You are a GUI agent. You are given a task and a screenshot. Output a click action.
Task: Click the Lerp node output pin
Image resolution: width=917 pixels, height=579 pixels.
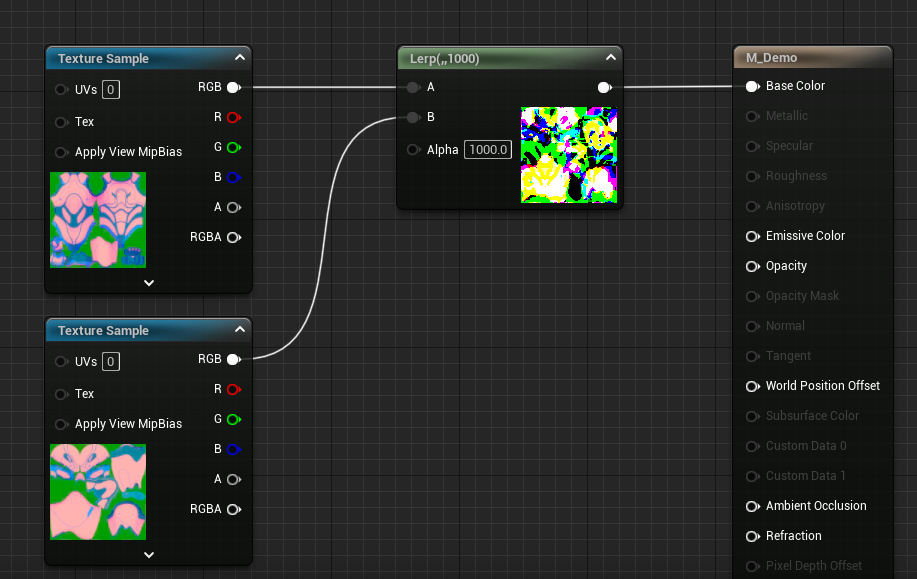coord(604,87)
